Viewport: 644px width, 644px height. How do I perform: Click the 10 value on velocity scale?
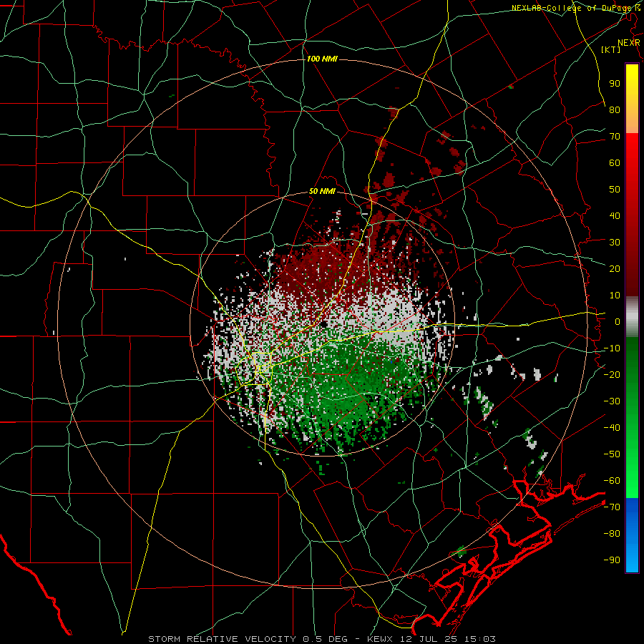tap(615, 296)
